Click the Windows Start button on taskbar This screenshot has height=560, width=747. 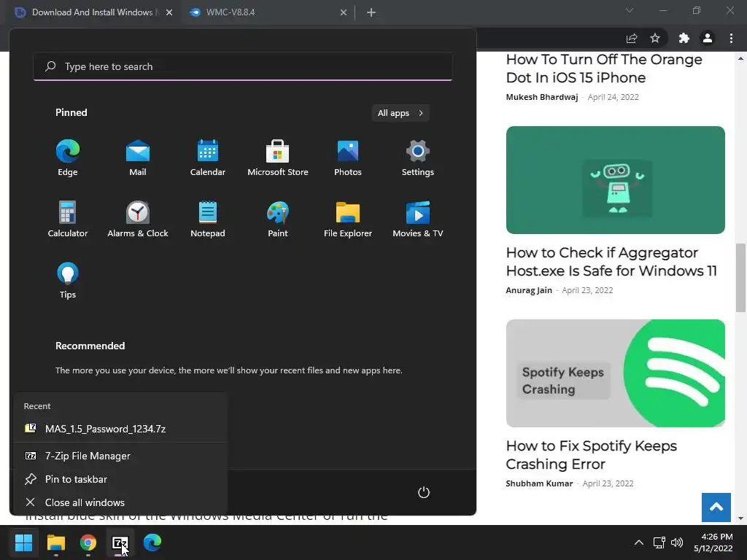pyautogui.click(x=23, y=542)
